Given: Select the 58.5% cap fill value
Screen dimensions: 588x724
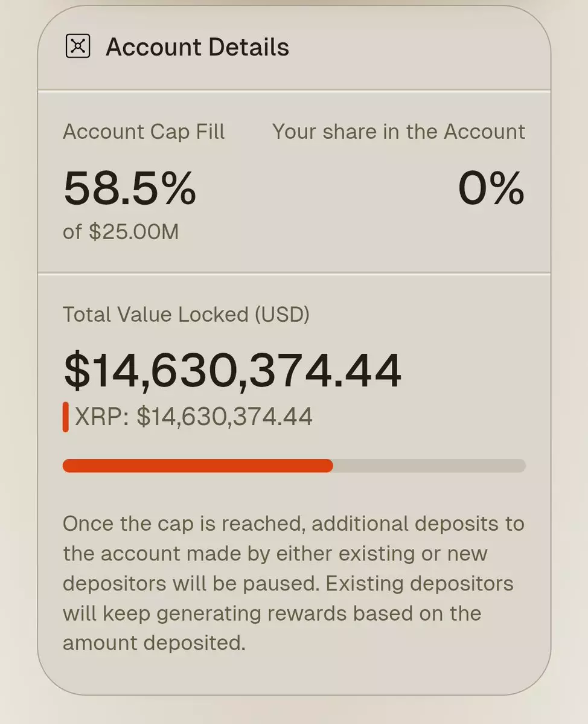Looking at the screenshot, I should click(130, 188).
